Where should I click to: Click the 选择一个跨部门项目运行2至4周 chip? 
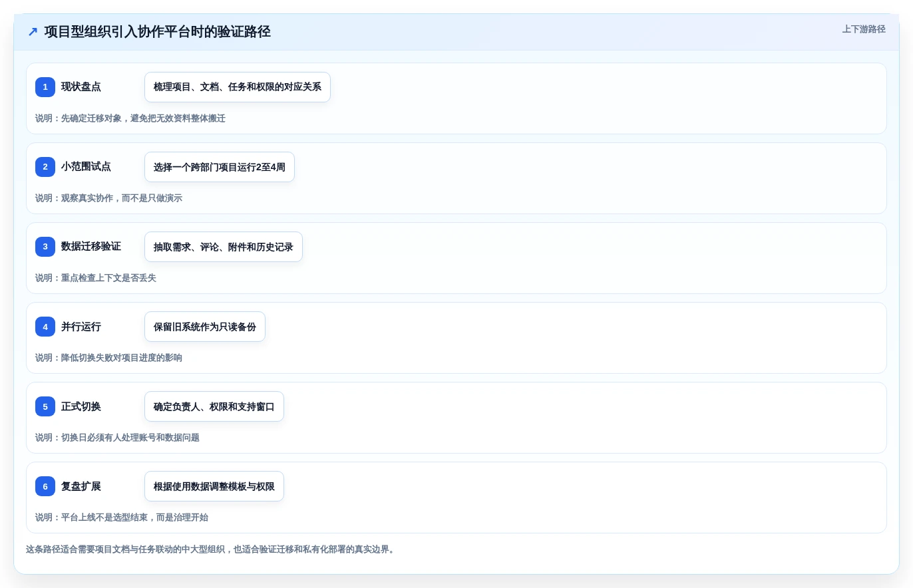pyautogui.click(x=220, y=167)
